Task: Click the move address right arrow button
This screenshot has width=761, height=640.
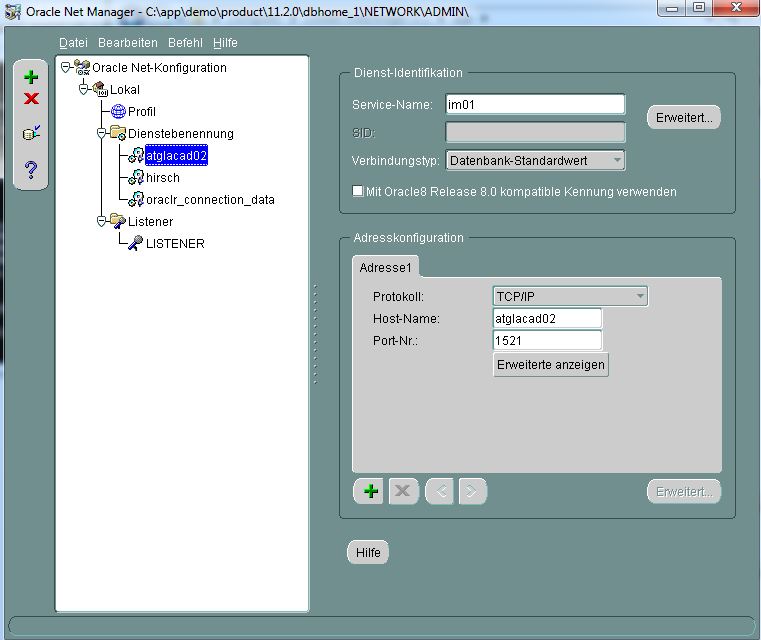Action: click(x=472, y=491)
